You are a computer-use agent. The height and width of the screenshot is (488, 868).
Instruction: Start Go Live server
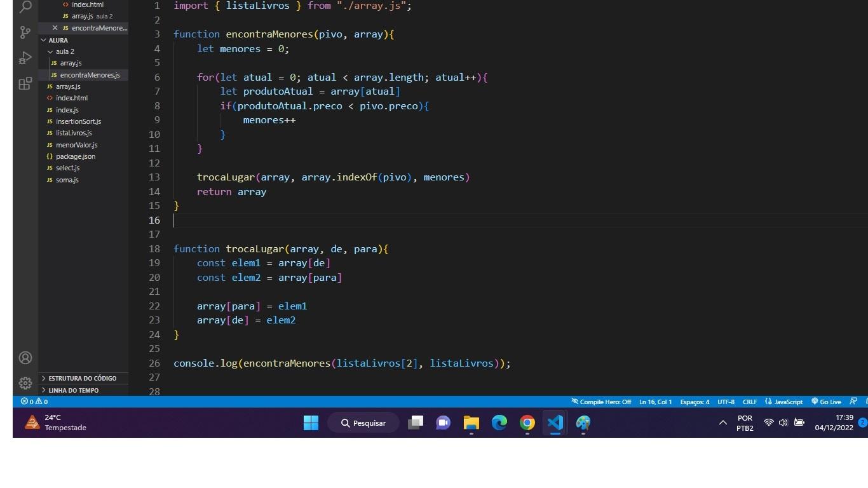[826, 402]
